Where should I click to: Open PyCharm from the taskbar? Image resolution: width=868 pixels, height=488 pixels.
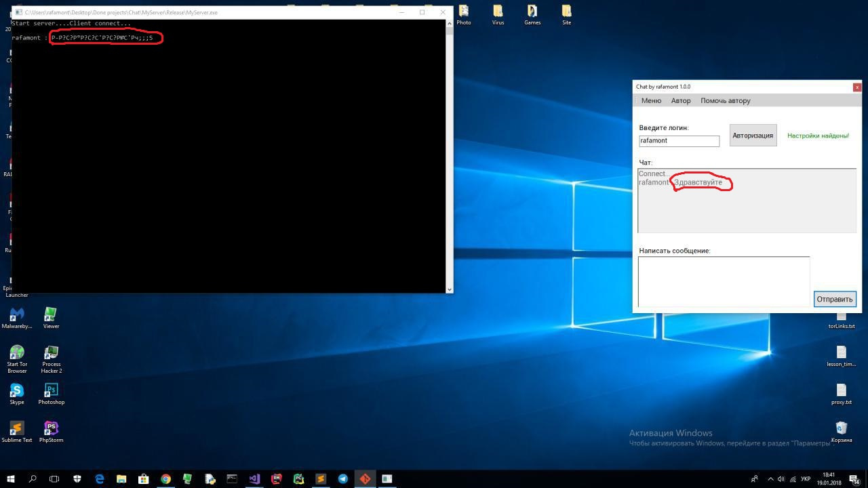[298, 479]
